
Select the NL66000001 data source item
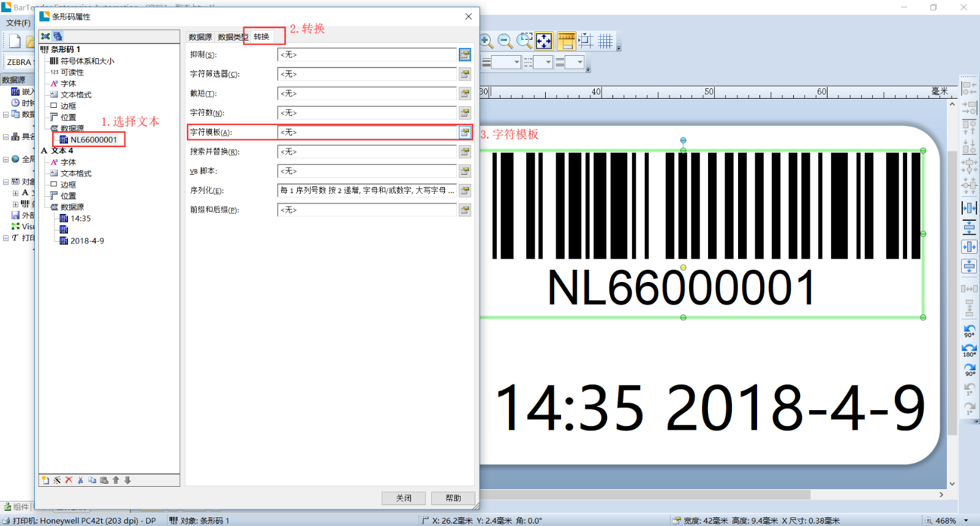93,140
